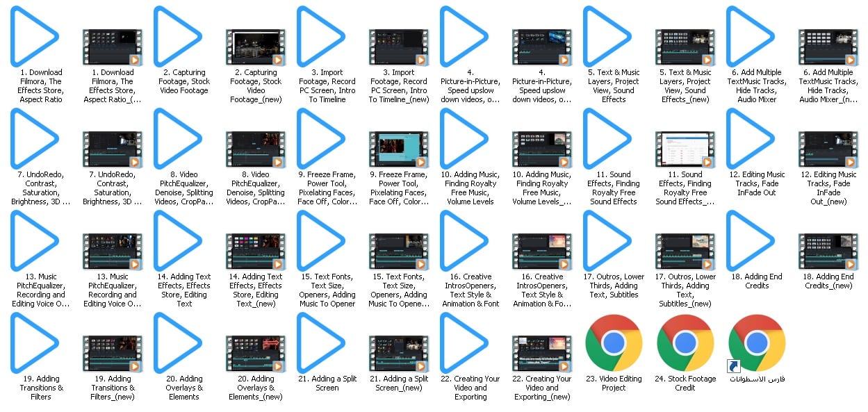Select blue play icon for 21. Adding a Split Screen
868x412 pixels.
pyautogui.click(x=321, y=343)
